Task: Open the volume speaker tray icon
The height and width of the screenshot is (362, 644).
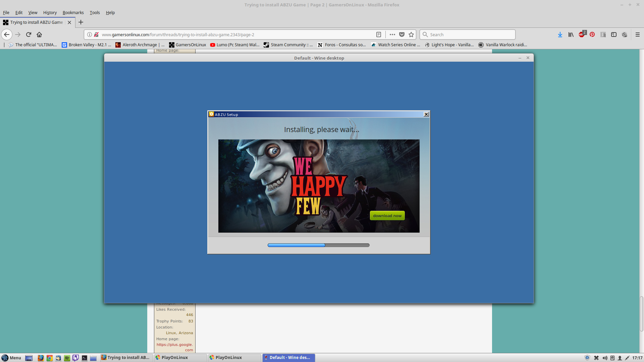Action: point(605,358)
